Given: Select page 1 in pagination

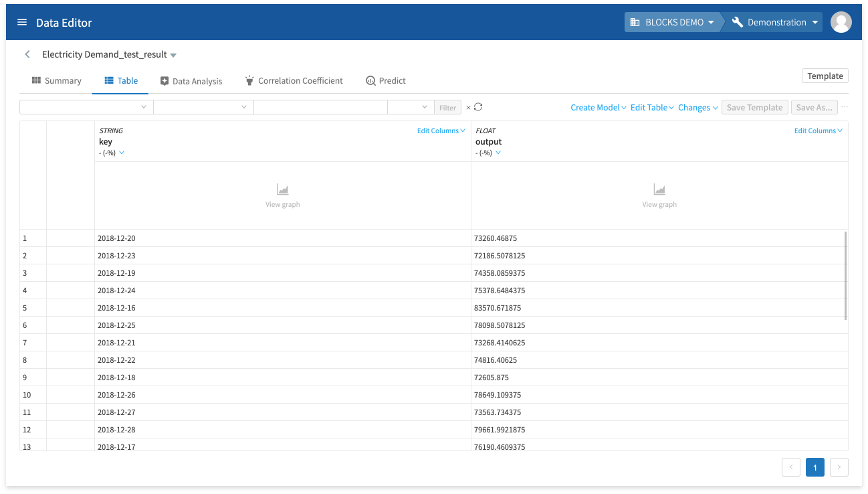Looking at the screenshot, I should 815,467.
